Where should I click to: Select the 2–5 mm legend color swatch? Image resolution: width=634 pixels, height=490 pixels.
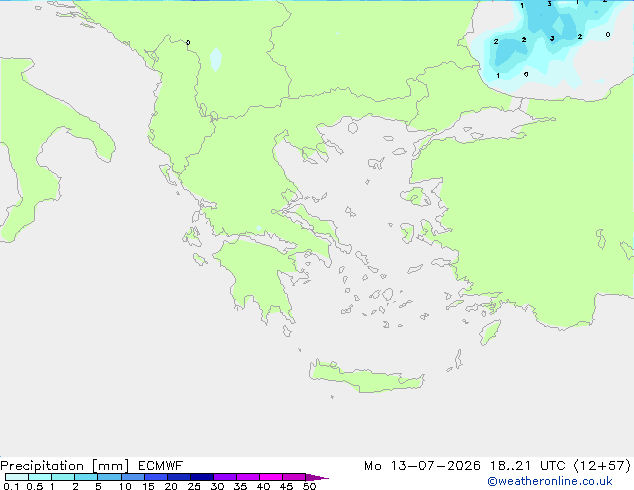pos(86,477)
